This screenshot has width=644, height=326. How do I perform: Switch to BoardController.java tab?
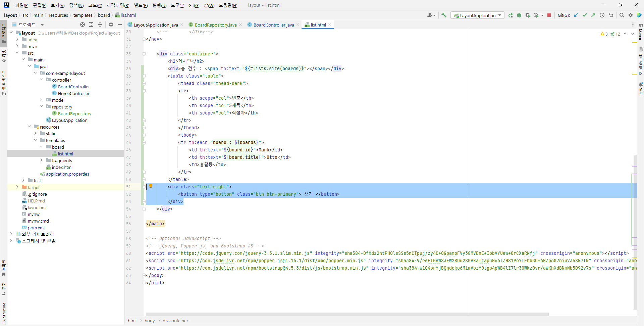[x=274, y=25]
